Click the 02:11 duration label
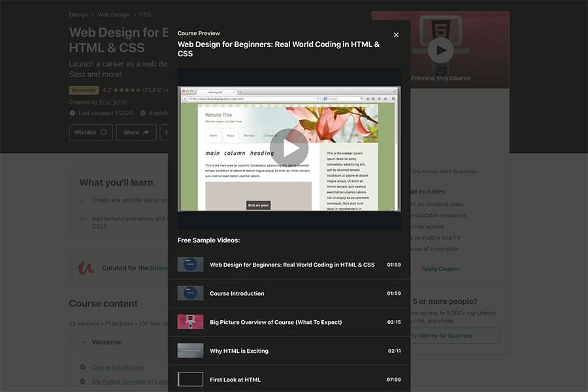This screenshot has height=392, width=588. click(394, 351)
